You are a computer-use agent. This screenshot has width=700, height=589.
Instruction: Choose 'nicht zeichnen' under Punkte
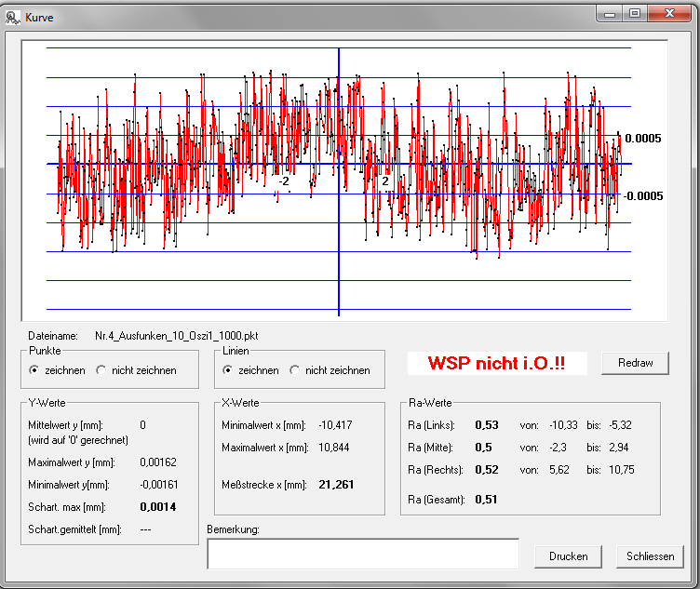coord(101,370)
